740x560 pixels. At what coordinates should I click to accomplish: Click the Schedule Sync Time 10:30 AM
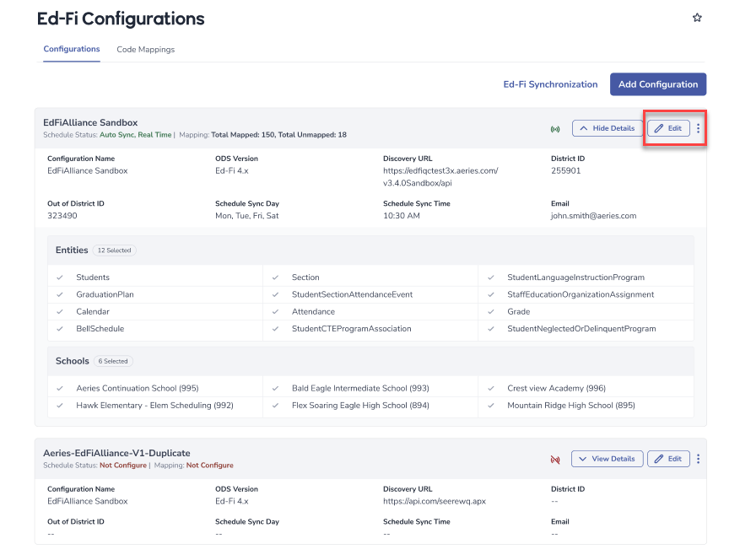tap(402, 216)
